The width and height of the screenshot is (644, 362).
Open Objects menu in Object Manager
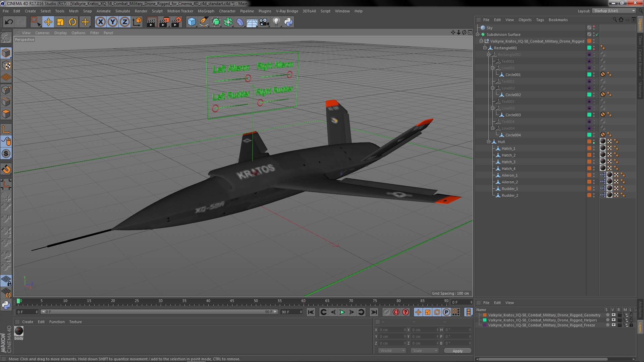click(525, 20)
